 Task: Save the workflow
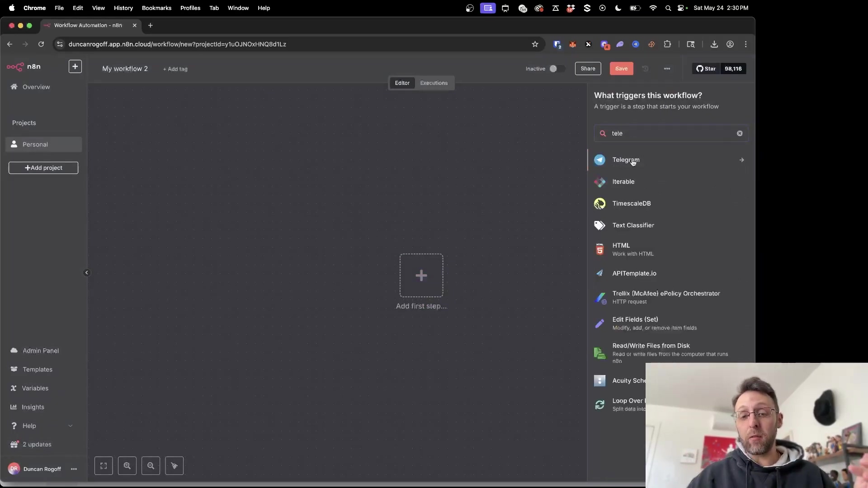621,69
